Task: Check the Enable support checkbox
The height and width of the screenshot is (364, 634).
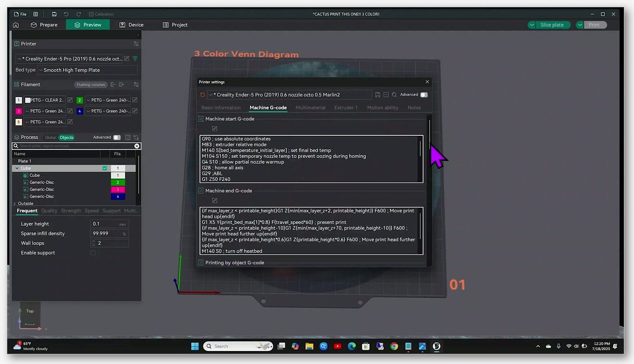Action: 93,253
